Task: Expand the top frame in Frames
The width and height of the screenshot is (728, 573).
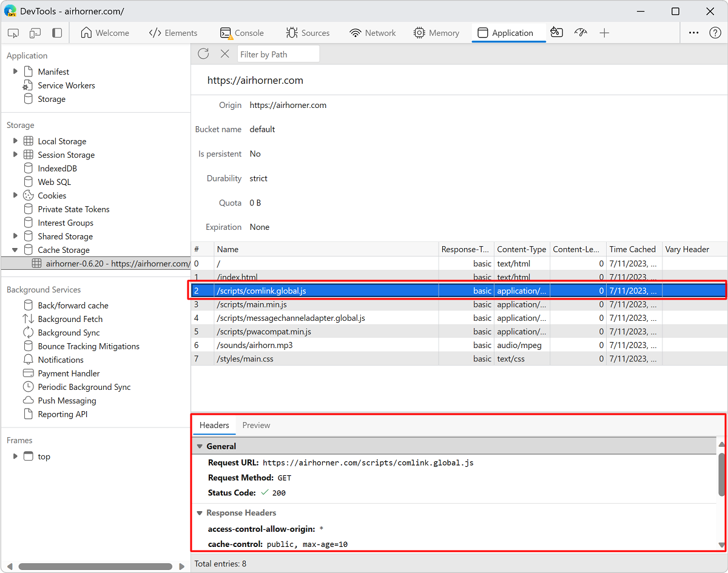Action: click(x=15, y=456)
